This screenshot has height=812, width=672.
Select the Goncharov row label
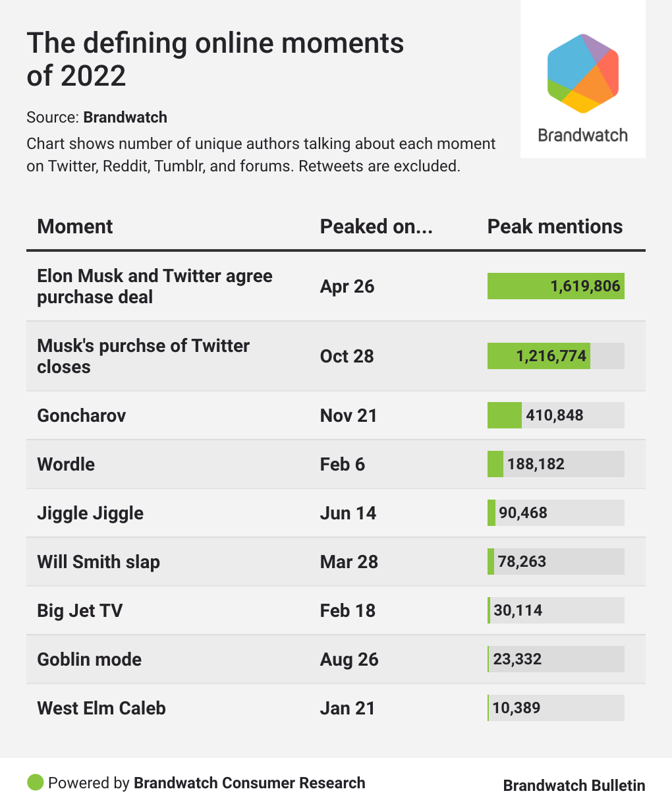point(82,415)
